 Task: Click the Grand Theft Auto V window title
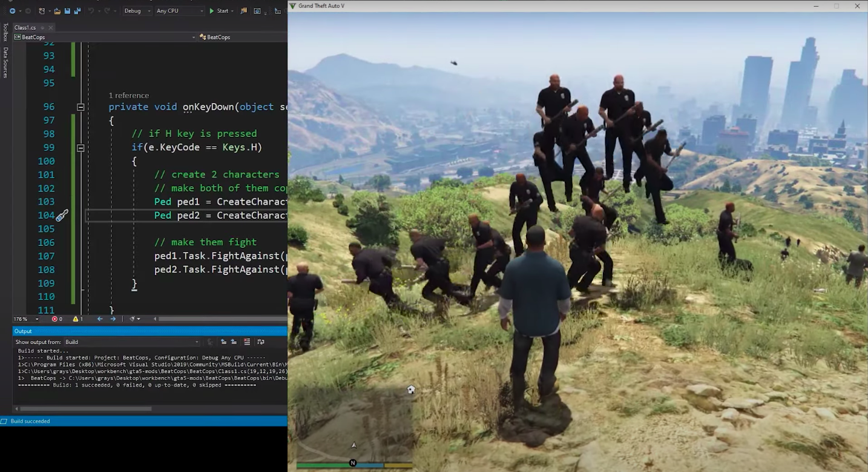click(x=321, y=6)
